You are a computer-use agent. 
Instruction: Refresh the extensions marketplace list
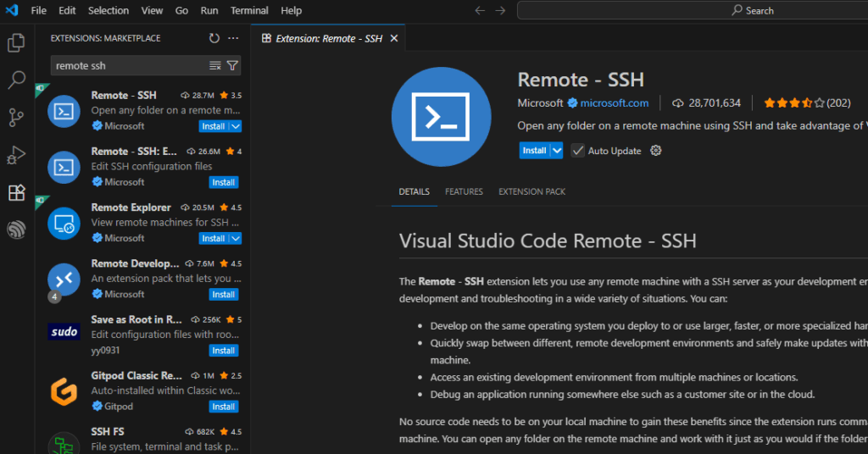214,38
